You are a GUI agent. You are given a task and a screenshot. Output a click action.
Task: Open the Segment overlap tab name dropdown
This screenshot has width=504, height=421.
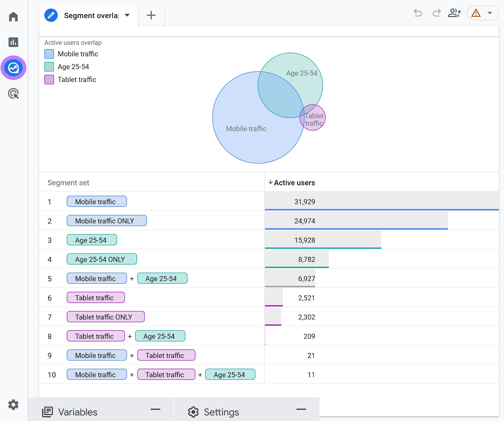tap(127, 15)
